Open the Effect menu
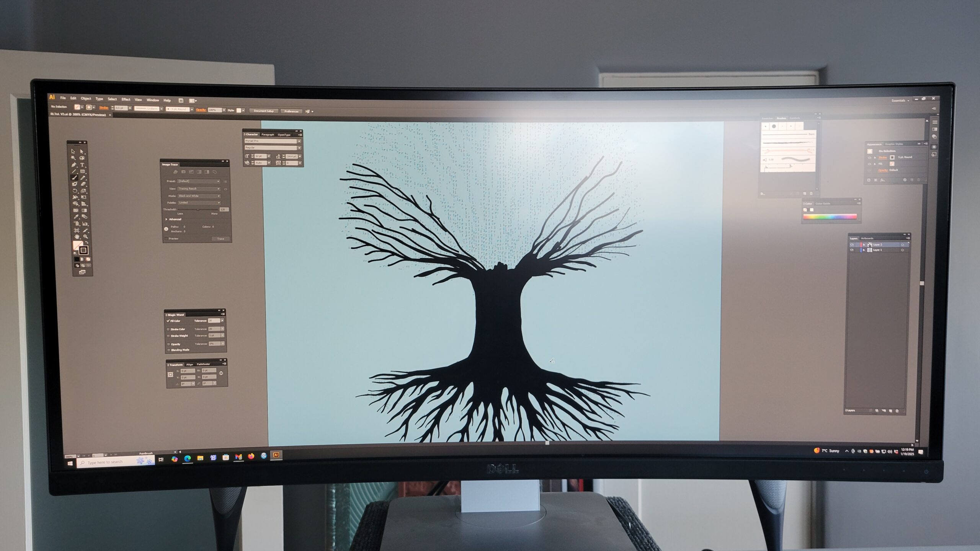Image resolution: width=980 pixels, height=551 pixels. point(126,99)
